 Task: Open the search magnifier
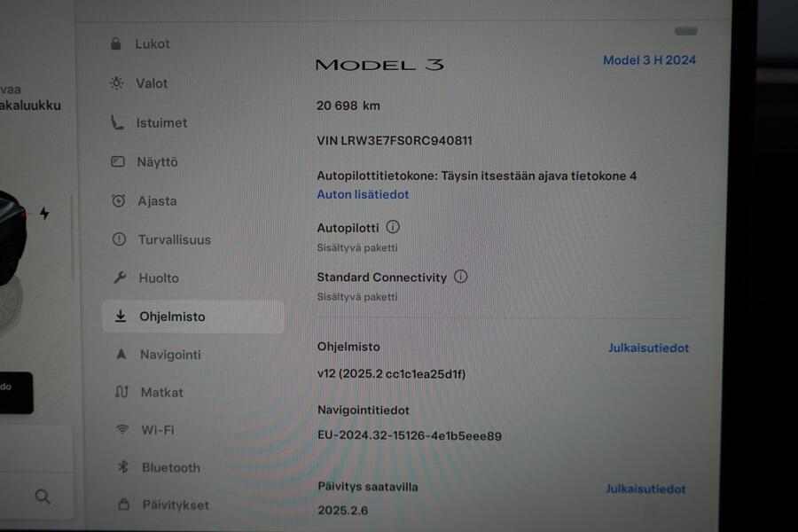tap(42, 497)
